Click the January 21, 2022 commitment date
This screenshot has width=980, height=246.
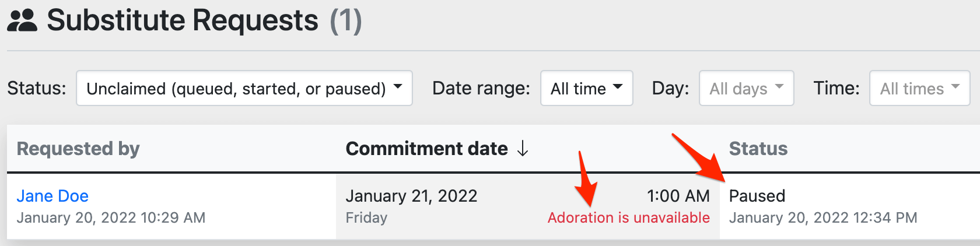[x=411, y=196]
